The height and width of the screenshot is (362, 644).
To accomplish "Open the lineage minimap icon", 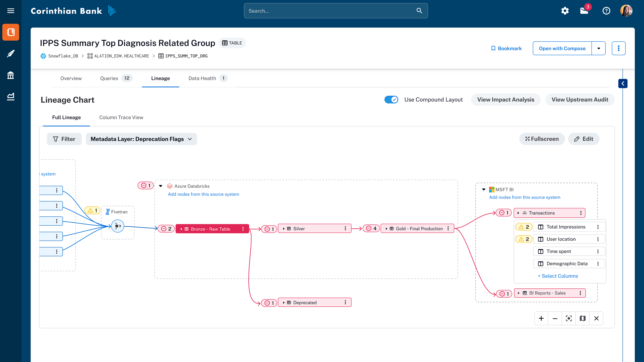I will [582, 318].
